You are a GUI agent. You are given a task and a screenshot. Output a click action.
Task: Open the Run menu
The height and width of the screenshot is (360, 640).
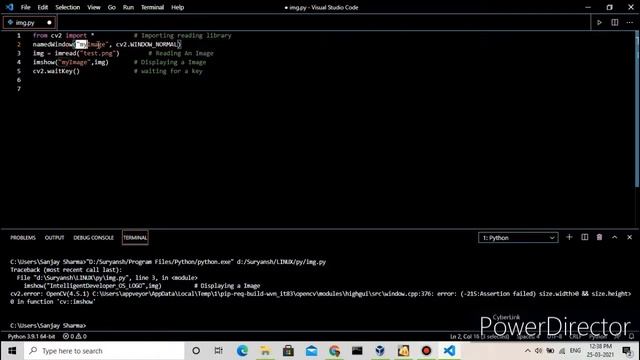[x=128, y=7]
